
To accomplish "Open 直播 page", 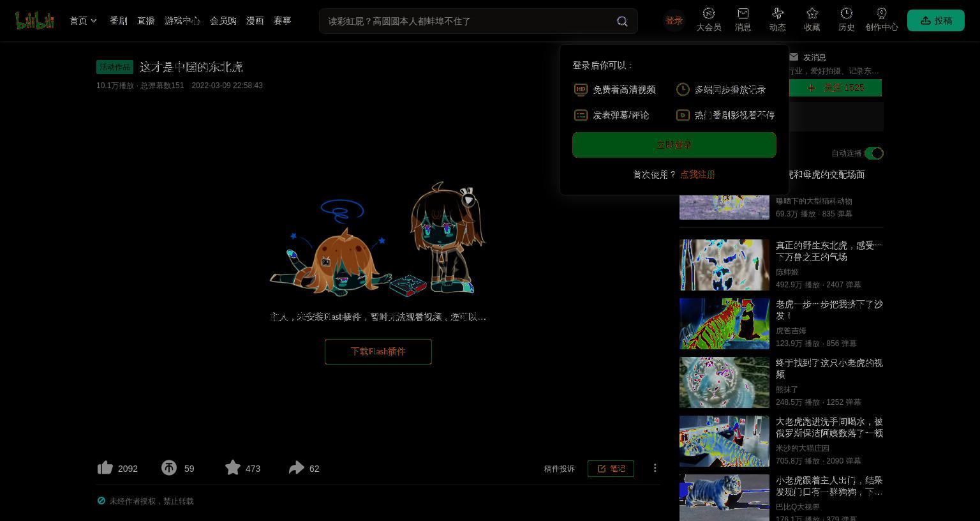I will point(146,20).
